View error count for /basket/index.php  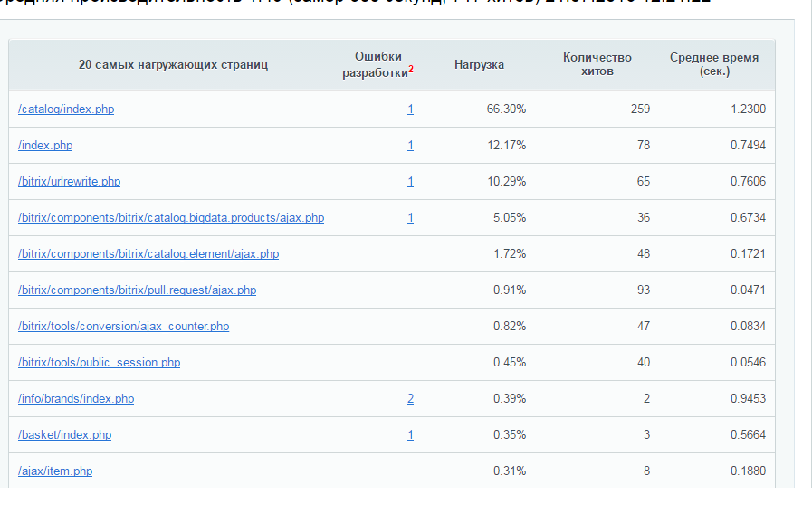click(x=410, y=435)
